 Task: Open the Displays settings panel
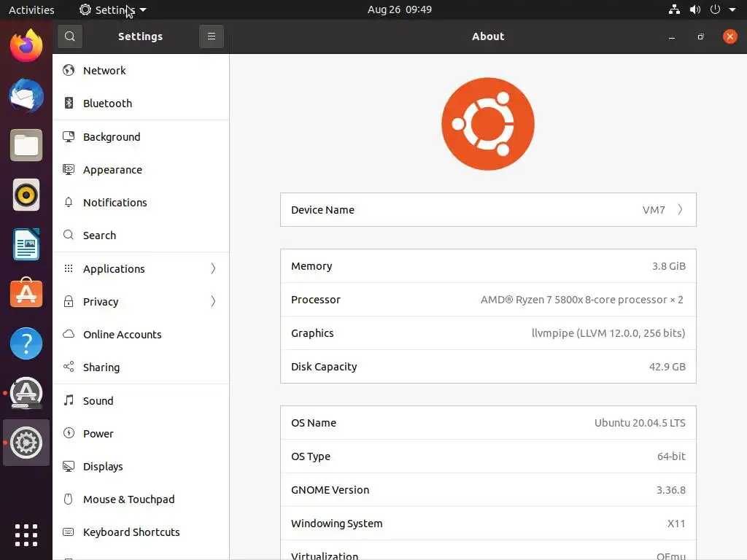[141, 466]
